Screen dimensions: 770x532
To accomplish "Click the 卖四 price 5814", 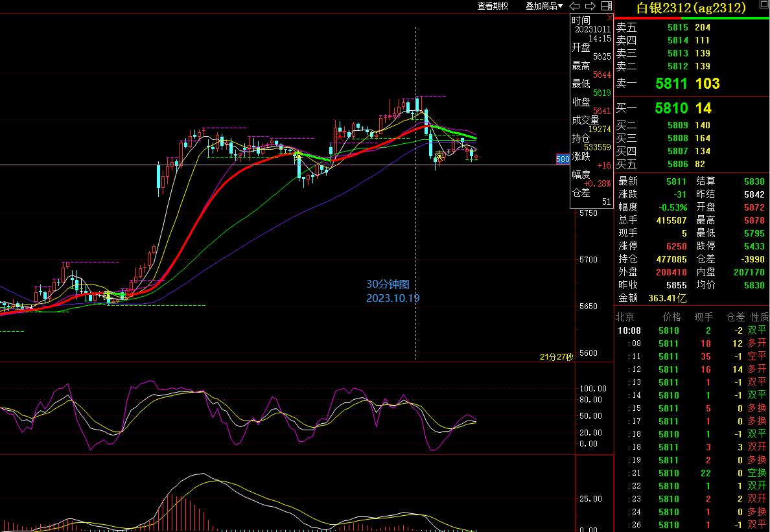I will click(x=678, y=40).
